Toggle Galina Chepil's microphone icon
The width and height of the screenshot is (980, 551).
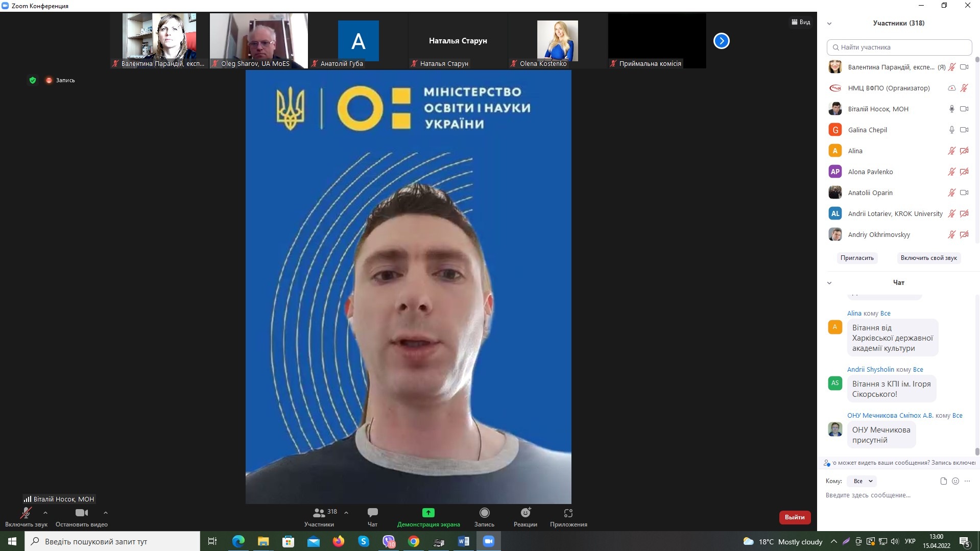pyautogui.click(x=951, y=130)
